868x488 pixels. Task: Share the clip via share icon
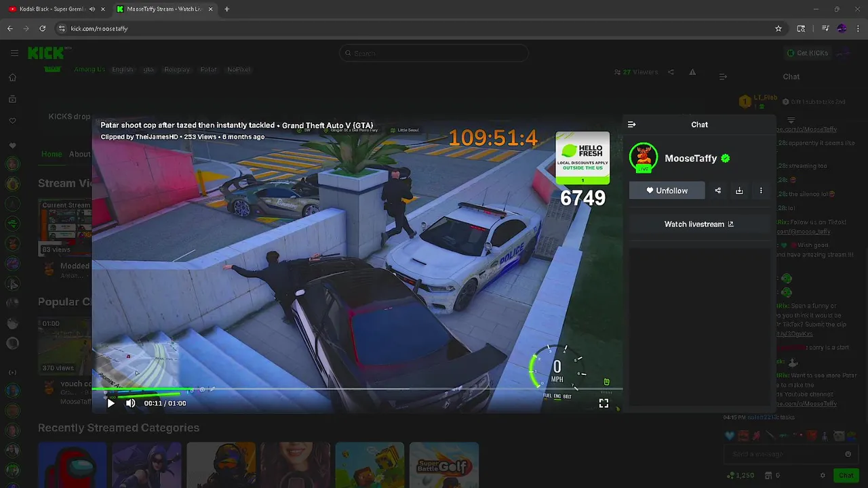718,190
